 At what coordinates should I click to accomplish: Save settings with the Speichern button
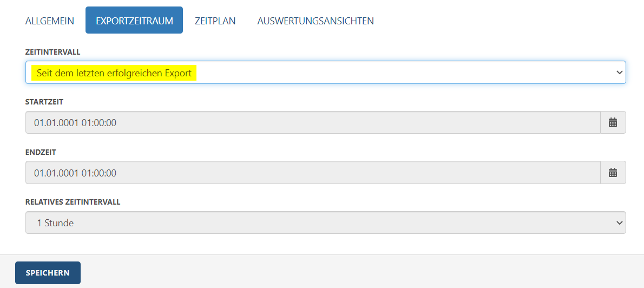tap(48, 273)
